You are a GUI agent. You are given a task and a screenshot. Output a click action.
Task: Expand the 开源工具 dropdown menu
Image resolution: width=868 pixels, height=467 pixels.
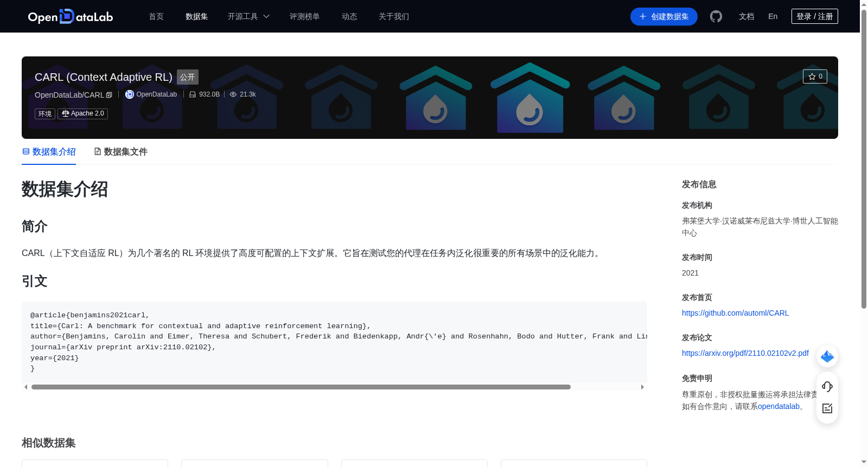pos(248,16)
